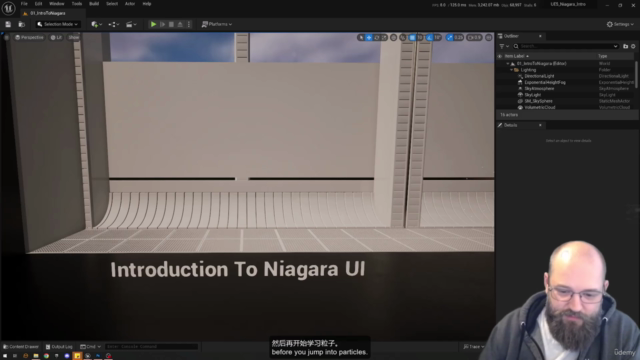Open Browse content icon next to save
Screen dimensions: 640x360
point(22,24)
